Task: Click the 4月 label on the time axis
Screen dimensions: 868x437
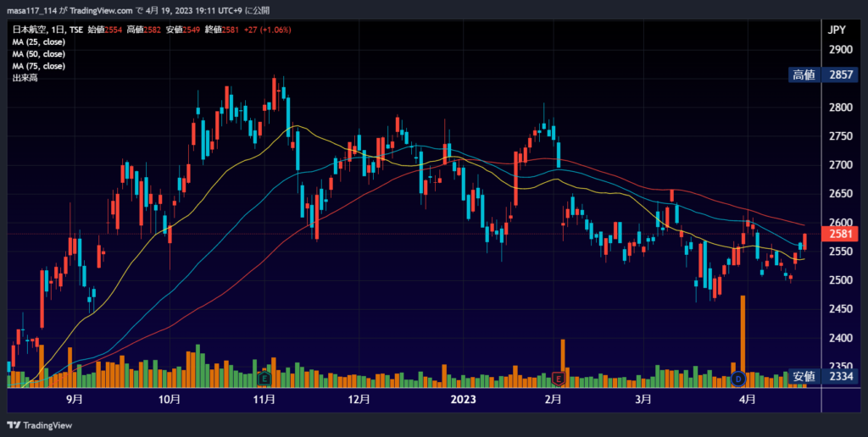Action: (748, 400)
